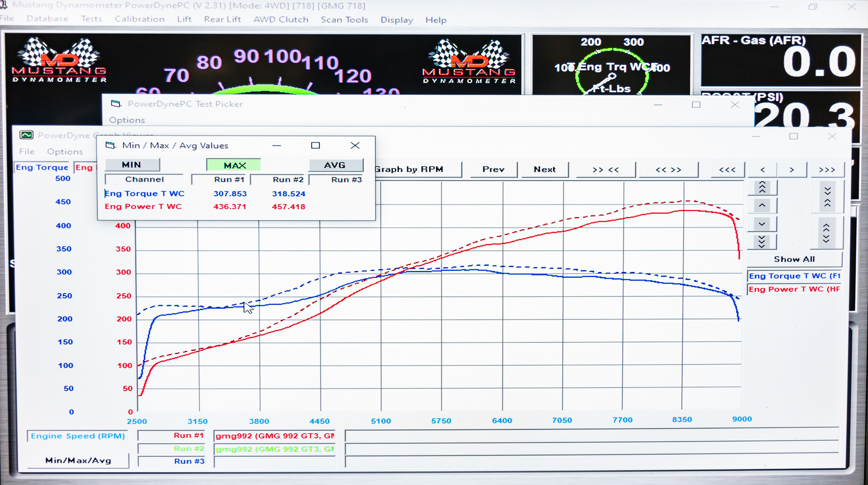
Task: Click the Min/Max/Avg button
Action: click(x=78, y=461)
